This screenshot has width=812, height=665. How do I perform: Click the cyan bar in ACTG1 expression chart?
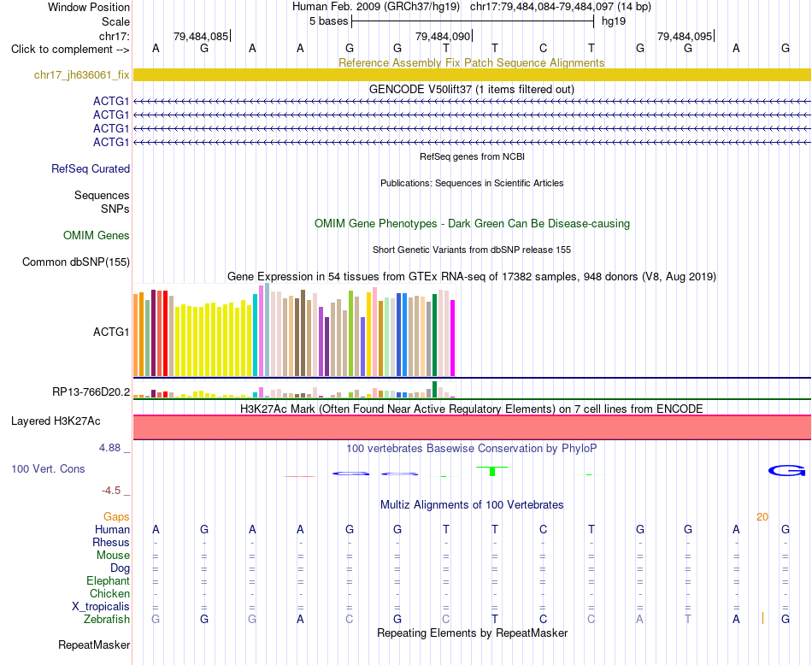pyautogui.click(x=255, y=335)
